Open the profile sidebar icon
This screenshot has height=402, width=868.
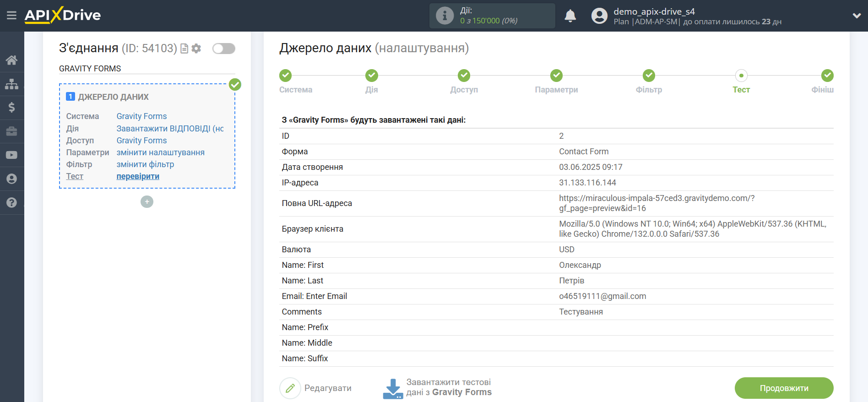[x=11, y=179]
